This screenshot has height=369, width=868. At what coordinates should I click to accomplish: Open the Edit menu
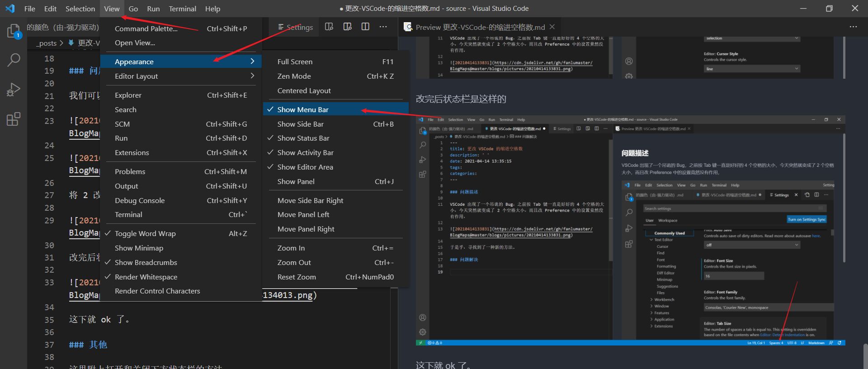(51, 9)
